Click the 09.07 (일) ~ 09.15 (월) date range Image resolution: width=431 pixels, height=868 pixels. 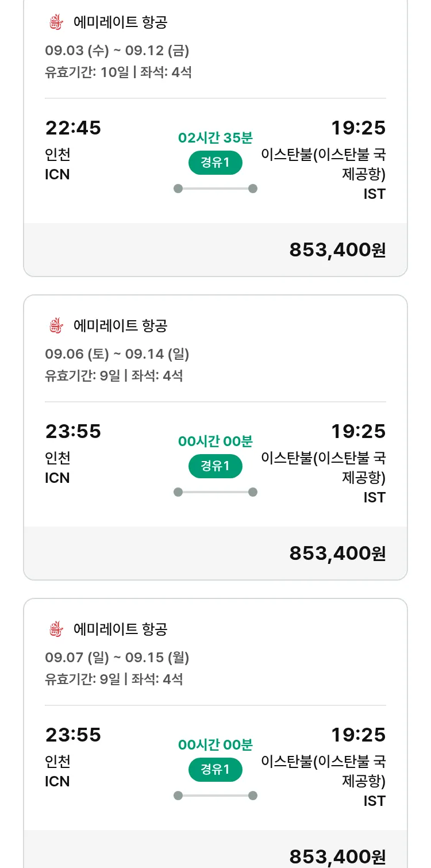117,657
